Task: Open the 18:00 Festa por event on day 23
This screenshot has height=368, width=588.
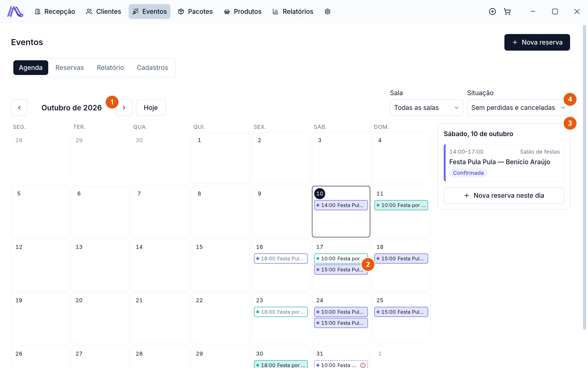Action: coord(281,312)
